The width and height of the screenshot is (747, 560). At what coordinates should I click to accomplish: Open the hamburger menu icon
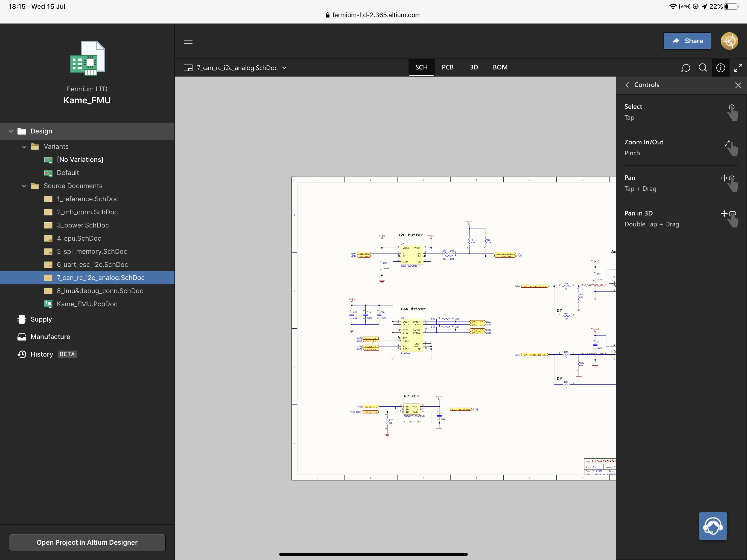point(188,41)
